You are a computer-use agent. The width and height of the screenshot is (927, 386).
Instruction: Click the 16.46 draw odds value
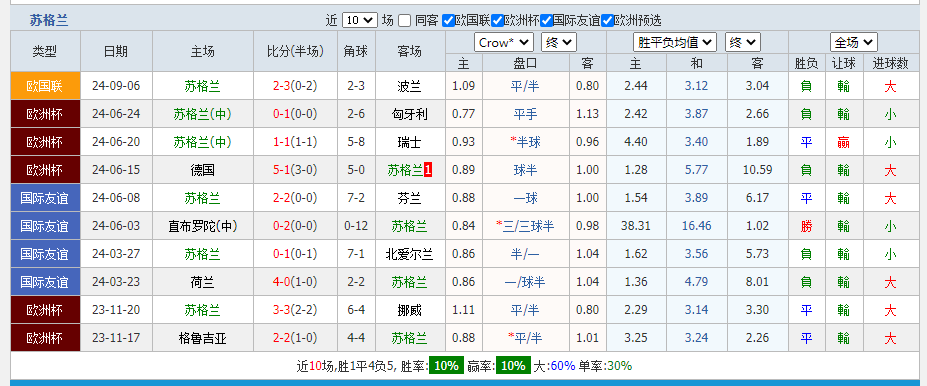point(696,226)
